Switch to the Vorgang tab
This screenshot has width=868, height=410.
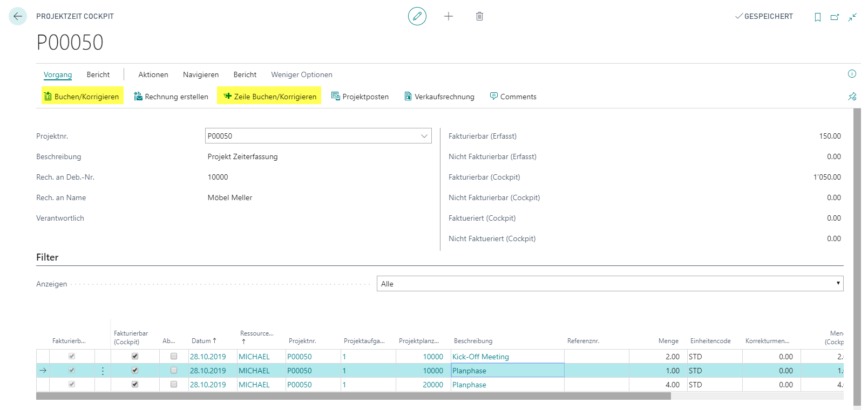point(58,74)
